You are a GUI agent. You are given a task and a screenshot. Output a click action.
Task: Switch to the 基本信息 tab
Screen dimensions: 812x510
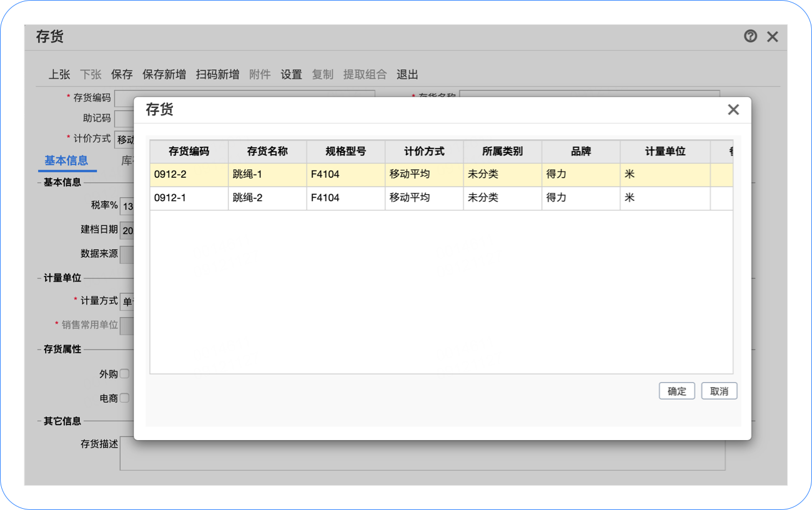(x=66, y=161)
